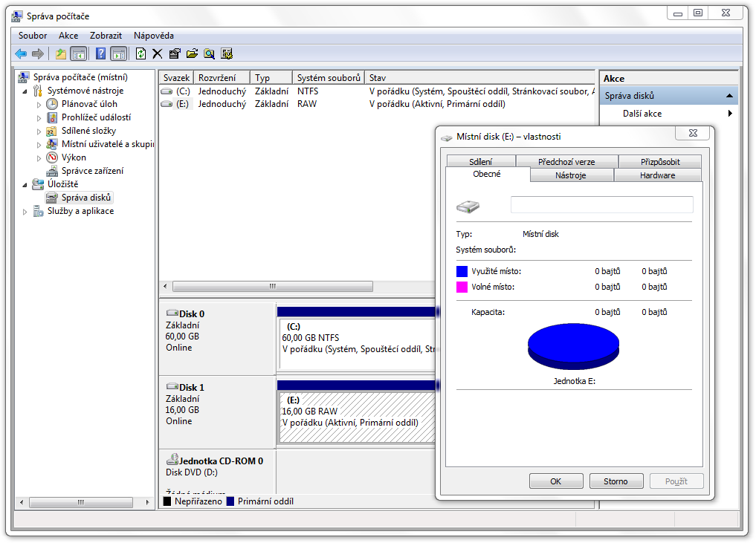Sort by the Stav column header
Viewport: 756px width, 543px height.
(479, 77)
